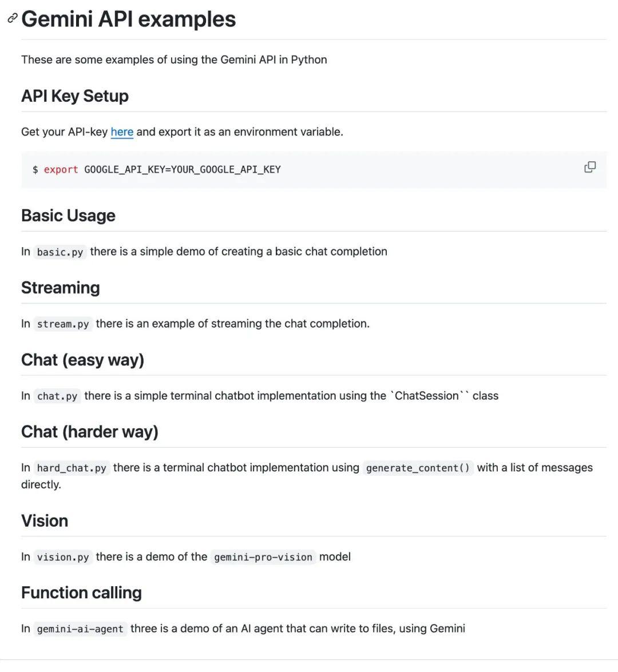Click the anchor link icon beside Gemini API examples

[11, 19]
